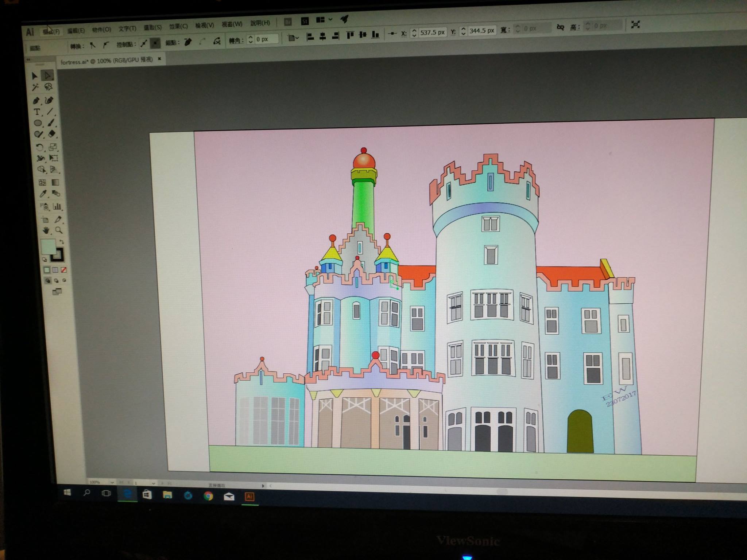The height and width of the screenshot is (560, 747).
Task: Select the Direct Selection tool
Action: tap(47, 75)
